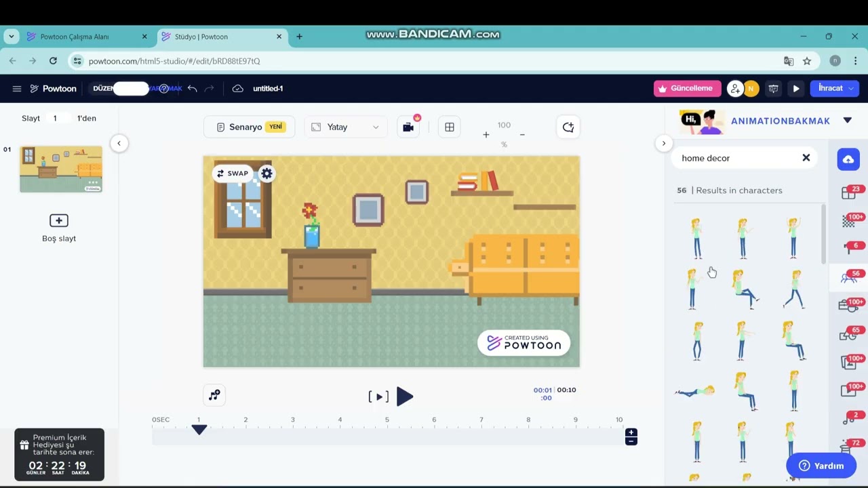Collapse the slides panel left arrow
868x488 pixels.
pos(119,143)
